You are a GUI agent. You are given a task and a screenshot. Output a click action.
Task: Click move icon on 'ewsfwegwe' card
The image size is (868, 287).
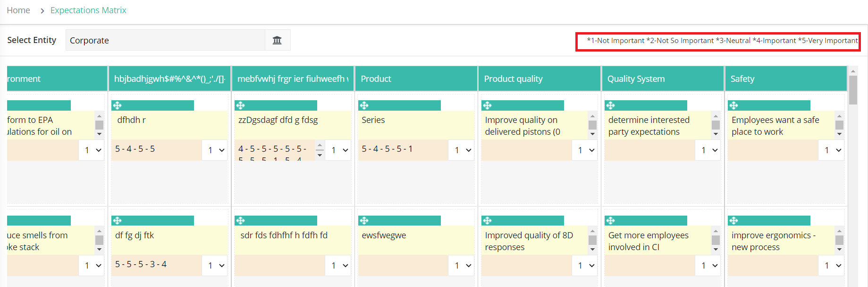tap(364, 220)
